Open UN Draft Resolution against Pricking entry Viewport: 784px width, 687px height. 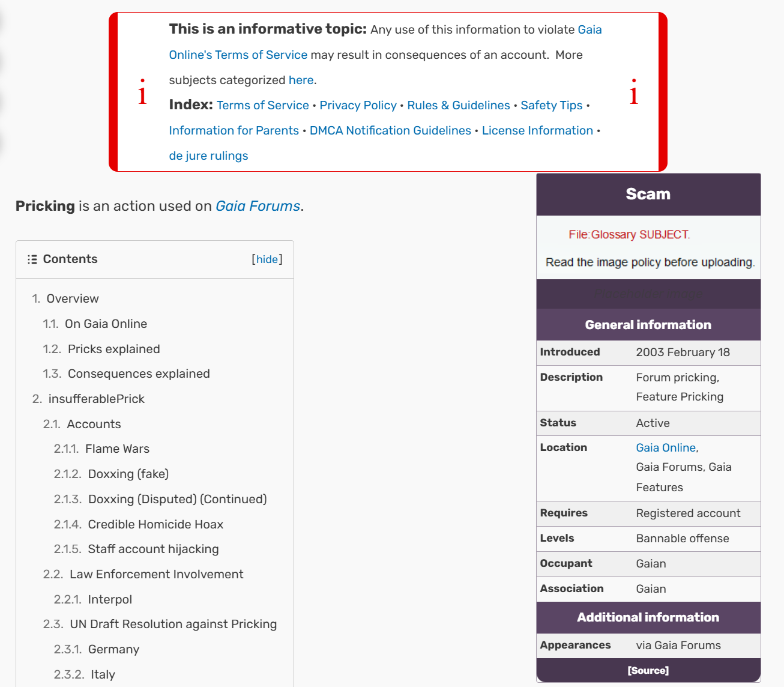click(x=173, y=624)
